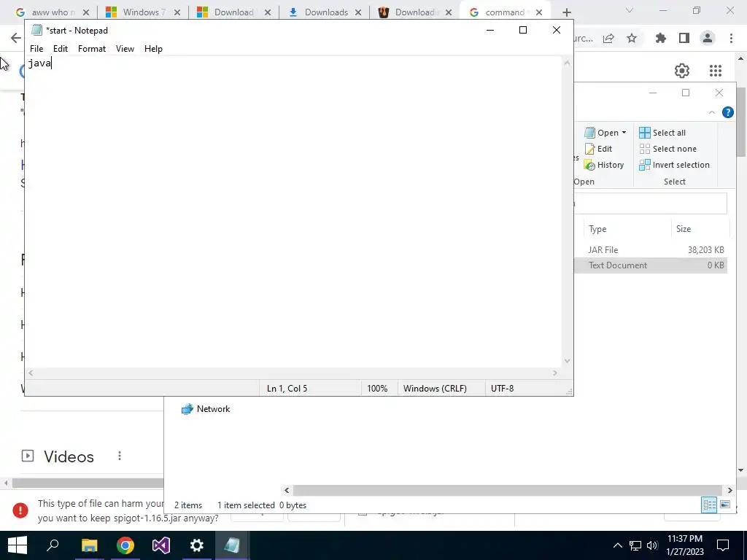Click Edit in Explorer ribbon

(598, 149)
